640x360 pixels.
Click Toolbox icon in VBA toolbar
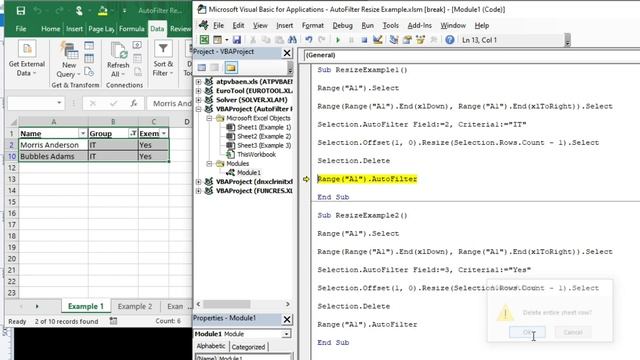(x=433, y=40)
